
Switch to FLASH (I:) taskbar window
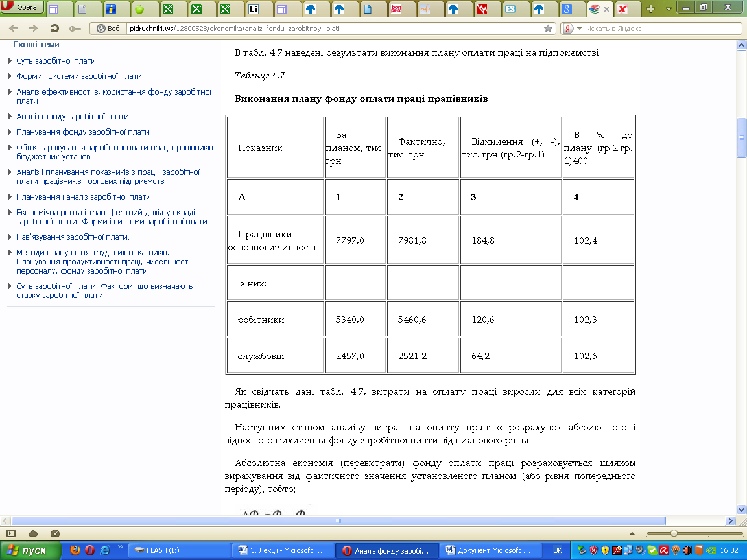click(x=180, y=550)
